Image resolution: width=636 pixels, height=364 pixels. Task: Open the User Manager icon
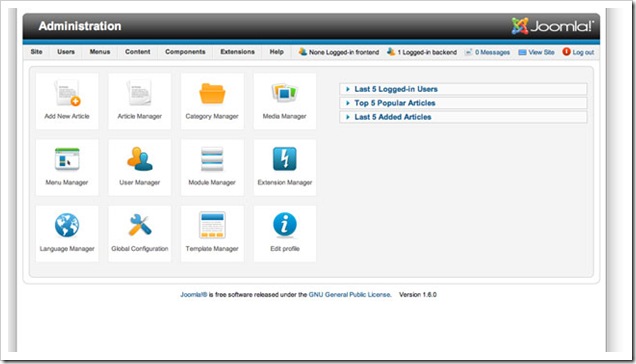(140, 159)
